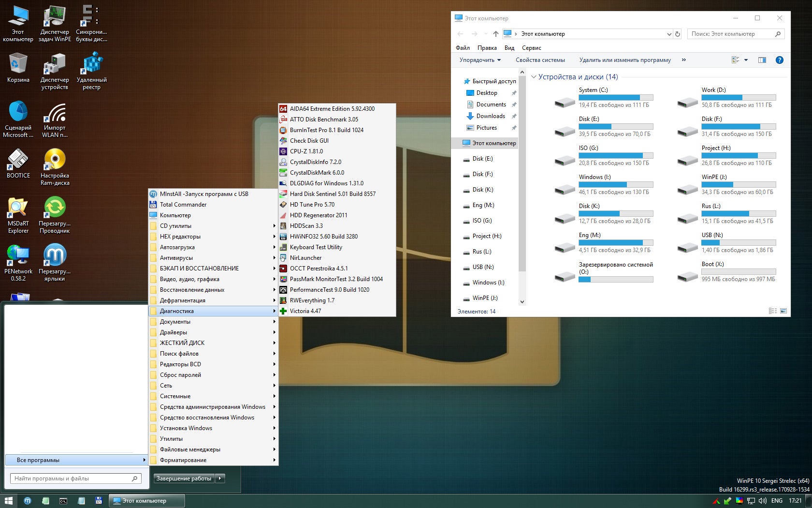Open MSDaRT Explorer desktop shortcut
This screenshot has height=508, width=812.
[x=18, y=211]
